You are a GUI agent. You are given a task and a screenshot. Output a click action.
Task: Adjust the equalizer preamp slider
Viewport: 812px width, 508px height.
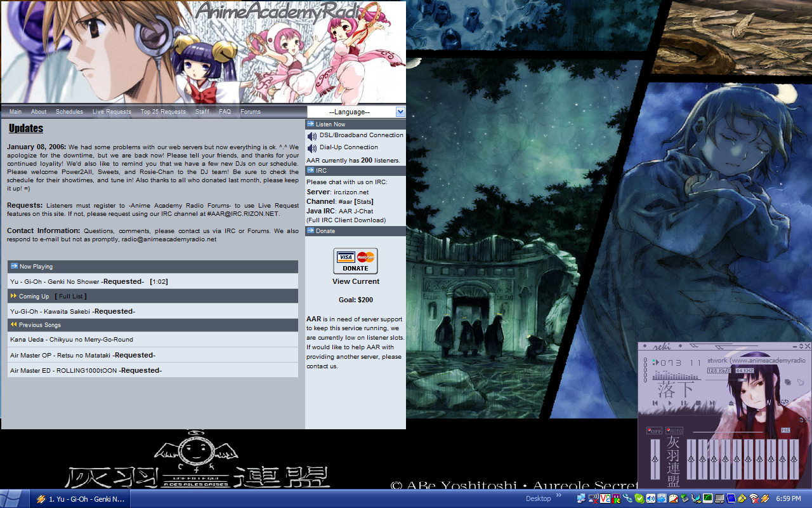pyautogui.click(x=655, y=460)
